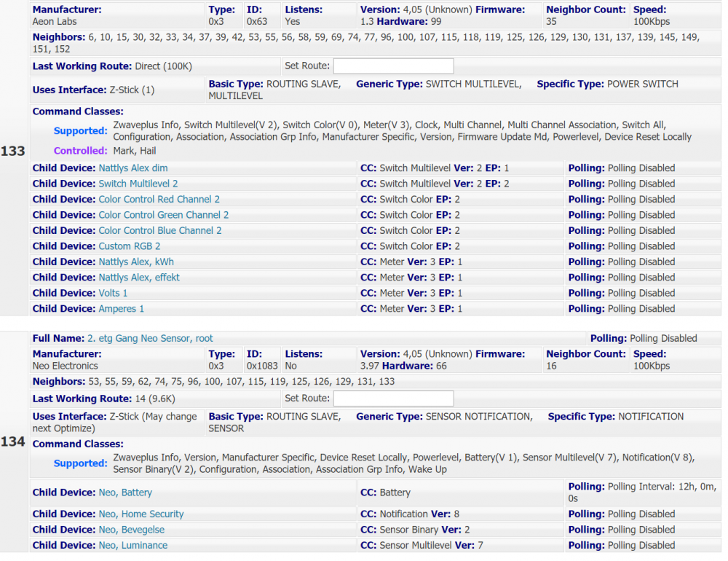Open Color Control Blue Channel 2
This screenshot has width=728, height=561.
click(160, 231)
